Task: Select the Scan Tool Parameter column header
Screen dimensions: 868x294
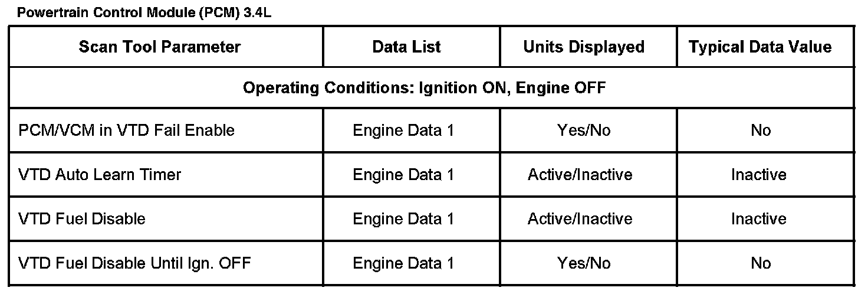Action: coord(160,47)
